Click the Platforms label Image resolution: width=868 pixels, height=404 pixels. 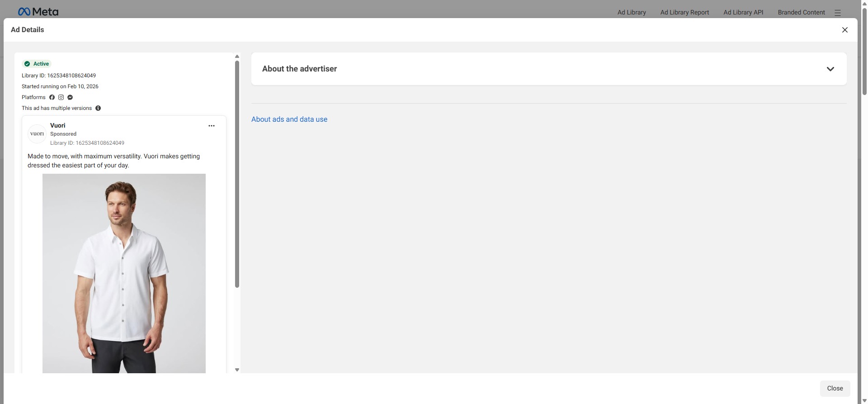(x=33, y=97)
